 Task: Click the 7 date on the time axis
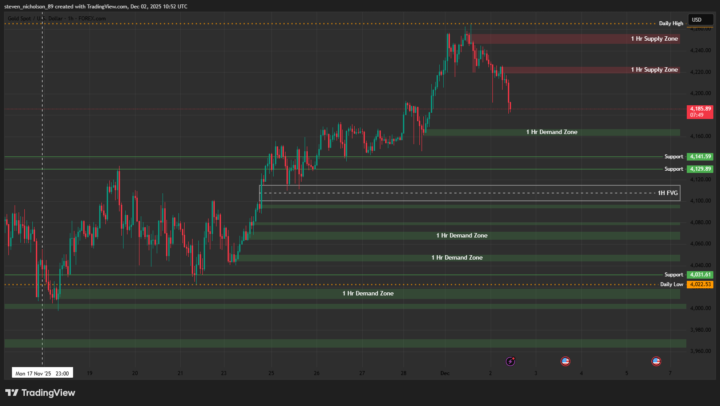click(x=670, y=373)
